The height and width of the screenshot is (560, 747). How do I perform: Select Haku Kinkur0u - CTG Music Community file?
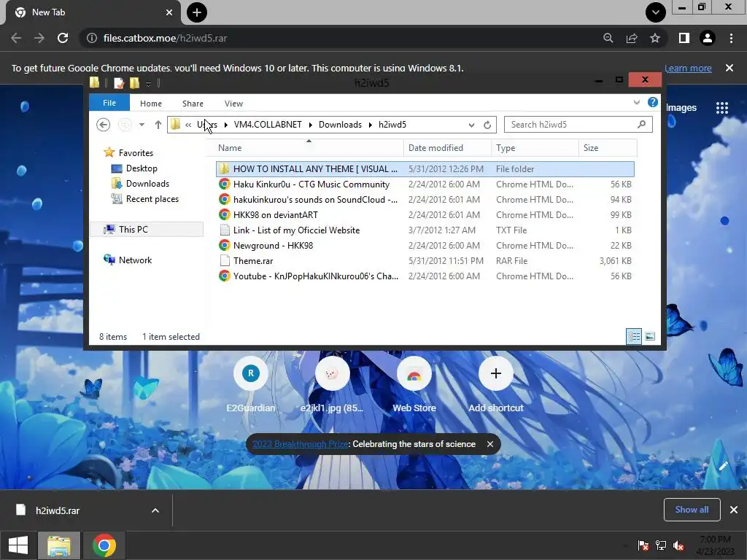425,184
